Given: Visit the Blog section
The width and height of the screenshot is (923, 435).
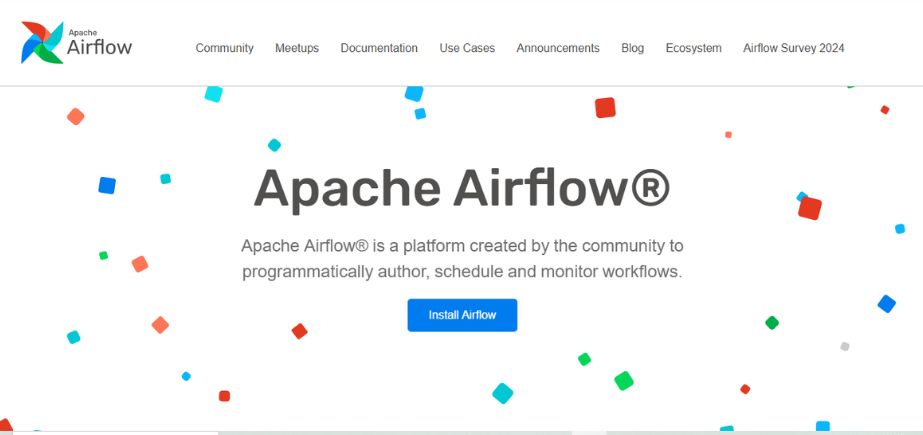Looking at the screenshot, I should pos(632,48).
